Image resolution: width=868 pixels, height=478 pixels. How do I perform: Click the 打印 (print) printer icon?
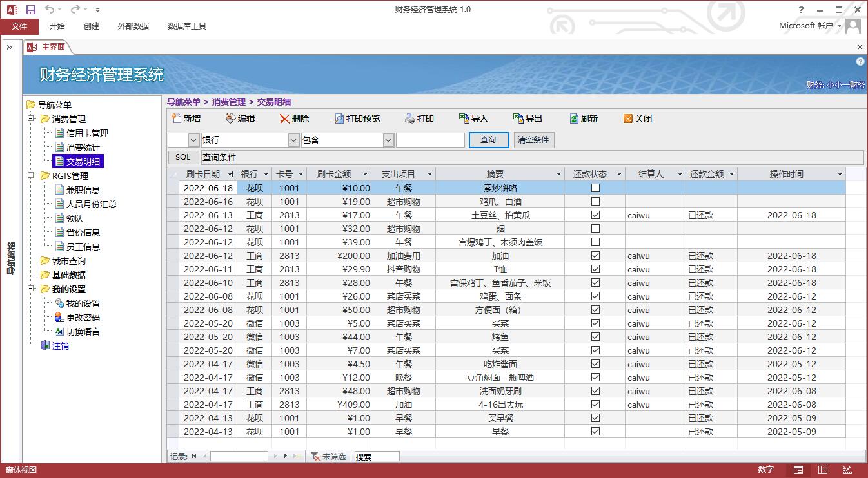coord(409,119)
